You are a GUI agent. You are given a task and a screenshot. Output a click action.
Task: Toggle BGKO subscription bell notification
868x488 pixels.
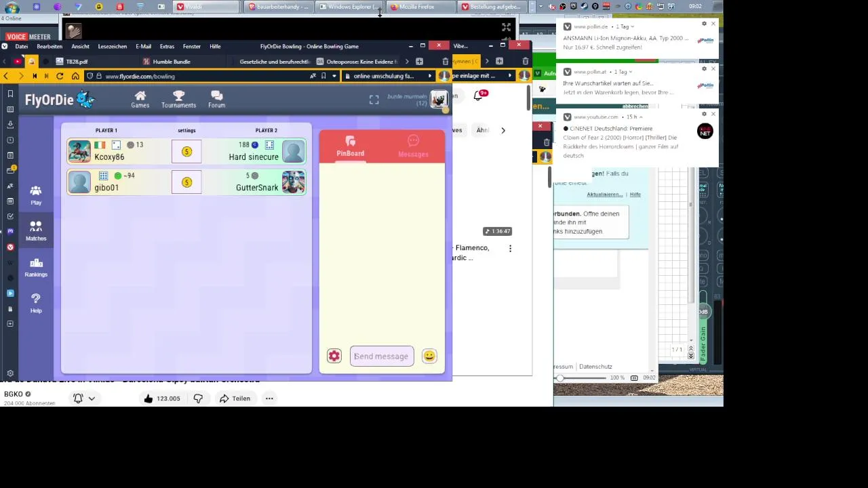coord(84,399)
